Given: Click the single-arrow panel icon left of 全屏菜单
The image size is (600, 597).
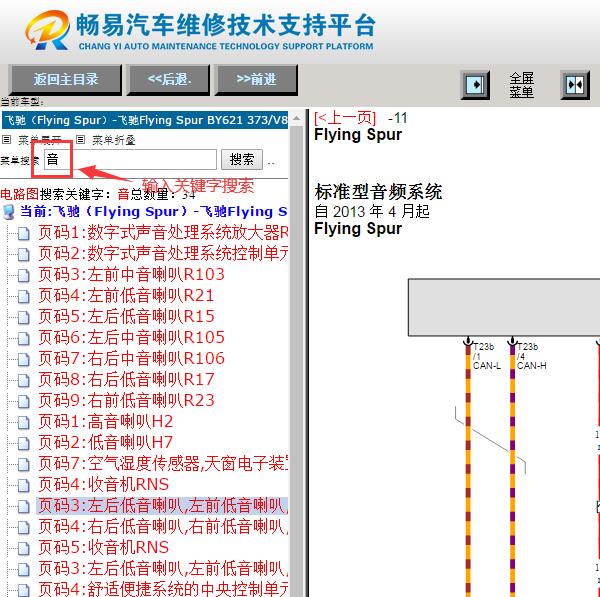Looking at the screenshot, I should [x=475, y=85].
